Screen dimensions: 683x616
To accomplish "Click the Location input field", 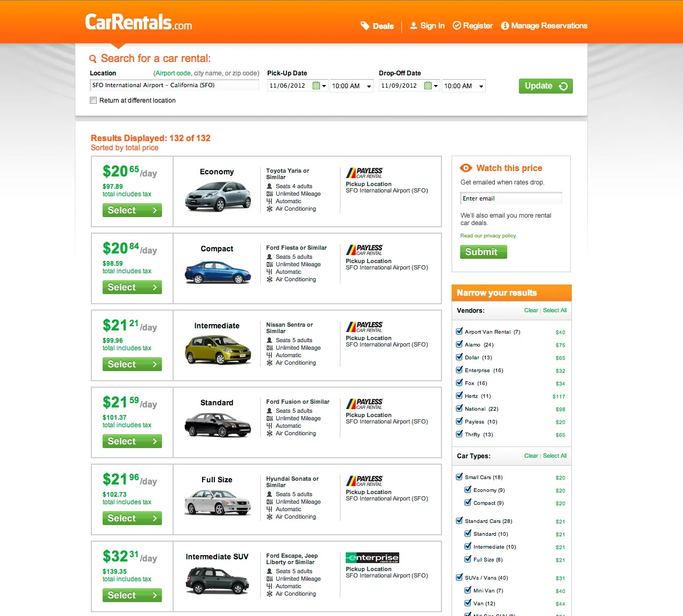I will [174, 85].
